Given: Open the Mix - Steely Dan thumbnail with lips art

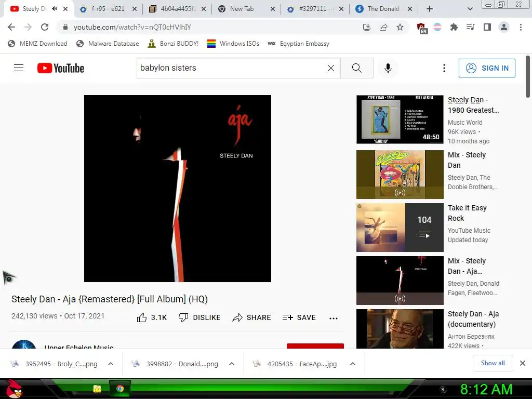Looking at the screenshot, I should tap(400, 175).
